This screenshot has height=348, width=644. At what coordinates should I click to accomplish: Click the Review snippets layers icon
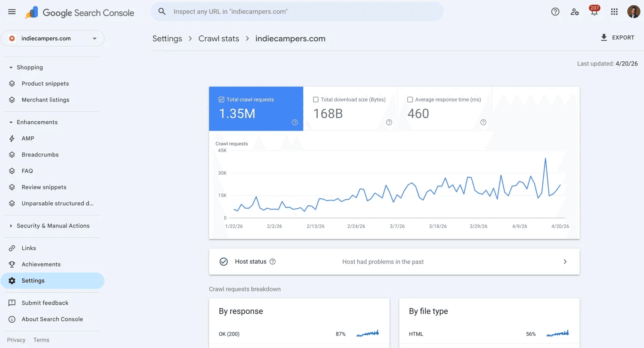click(x=12, y=187)
